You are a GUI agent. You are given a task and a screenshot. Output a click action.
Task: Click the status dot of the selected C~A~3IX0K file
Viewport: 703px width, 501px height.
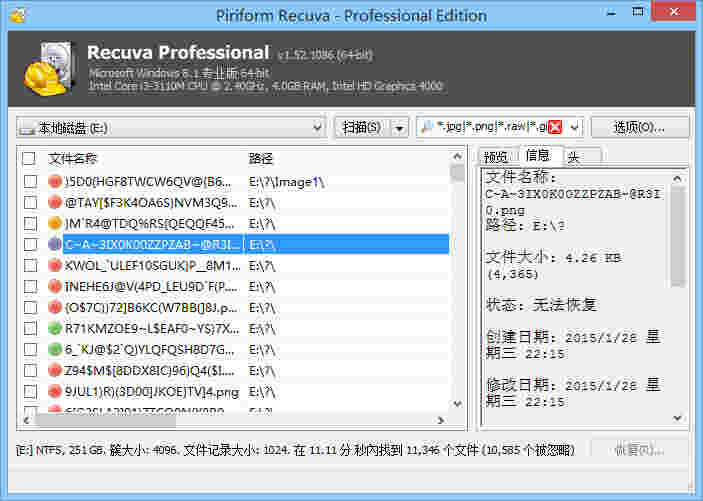55,244
